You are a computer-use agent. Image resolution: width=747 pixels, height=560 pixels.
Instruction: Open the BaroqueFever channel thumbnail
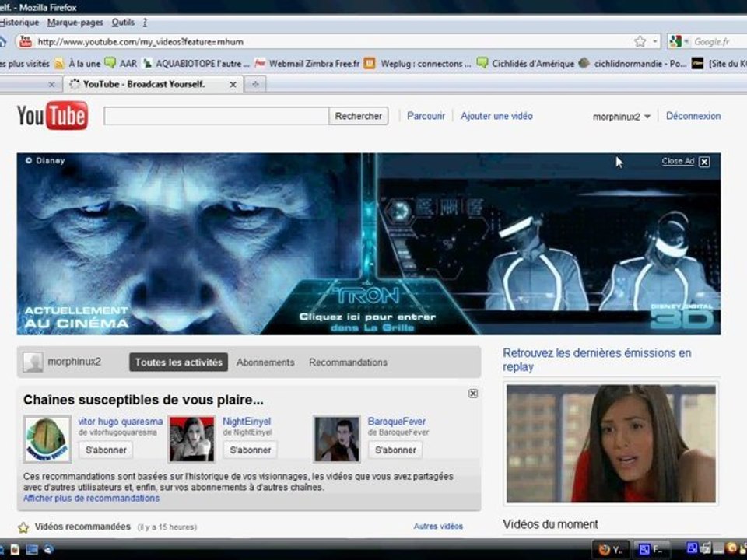click(x=336, y=439)
